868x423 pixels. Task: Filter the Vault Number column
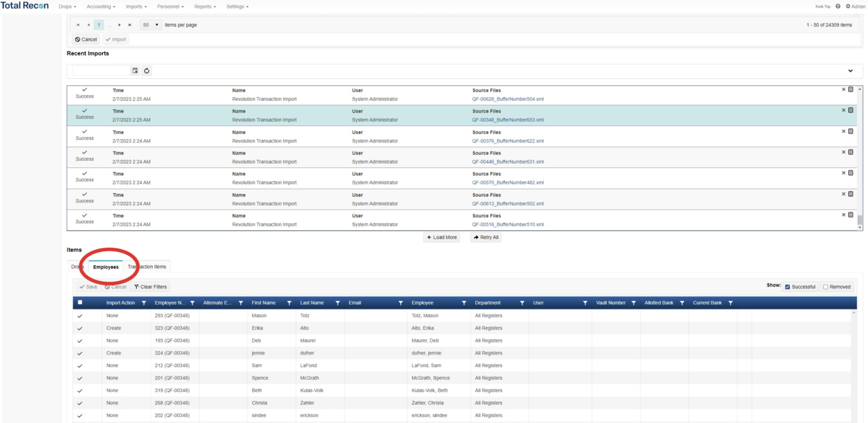(x=633, y=303)
